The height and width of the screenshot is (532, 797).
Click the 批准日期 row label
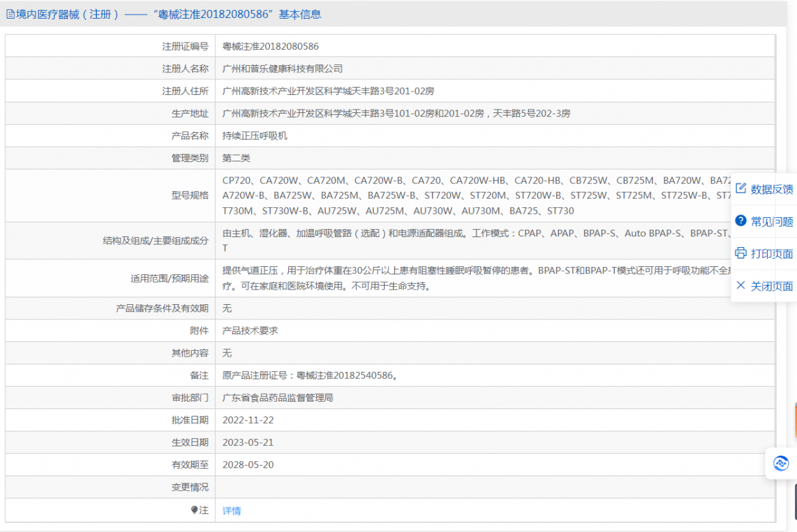point(190,420)
